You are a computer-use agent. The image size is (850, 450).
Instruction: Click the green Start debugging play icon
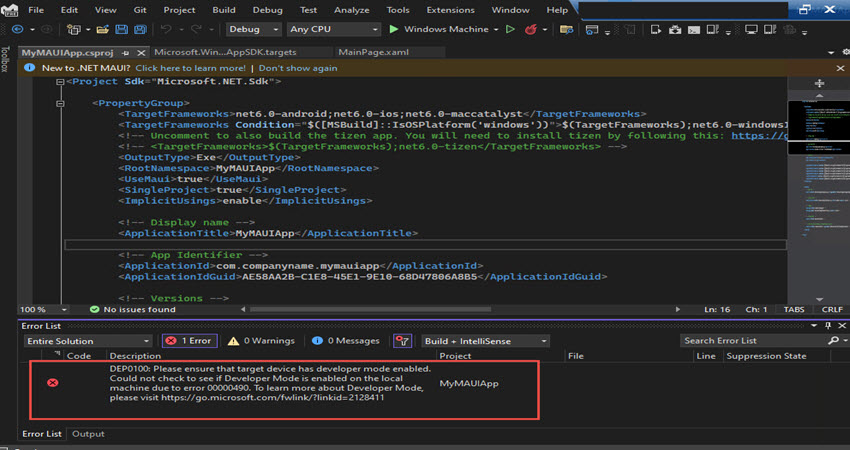pyautogui.click(x=394, y=30)
